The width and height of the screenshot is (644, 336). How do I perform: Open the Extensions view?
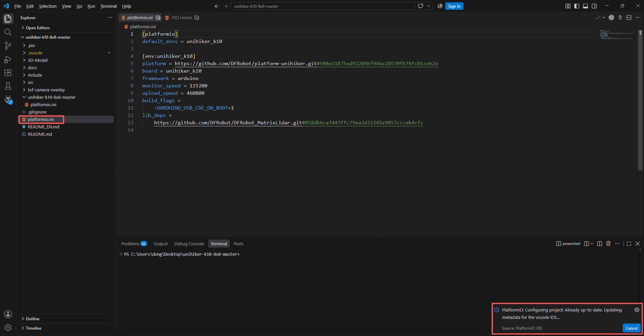[x=8, y=73]
